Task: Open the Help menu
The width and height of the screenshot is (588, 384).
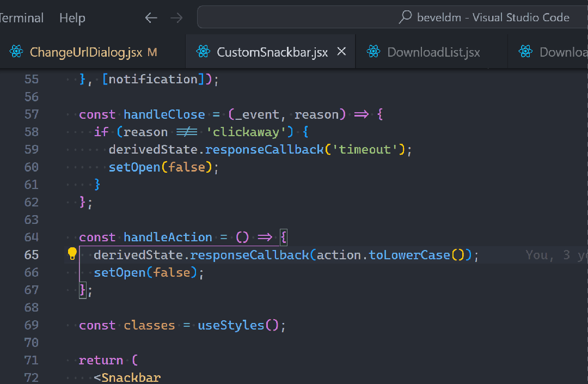Action: point(72,18)
